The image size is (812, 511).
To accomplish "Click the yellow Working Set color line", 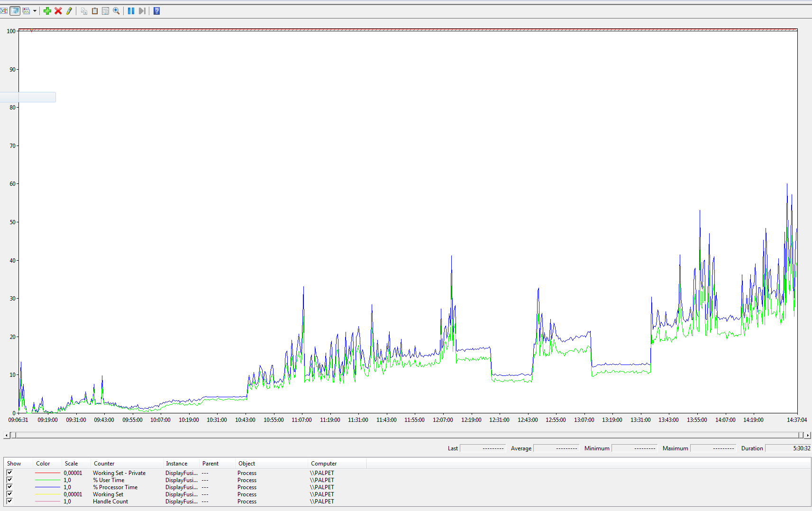I will 47,494.
